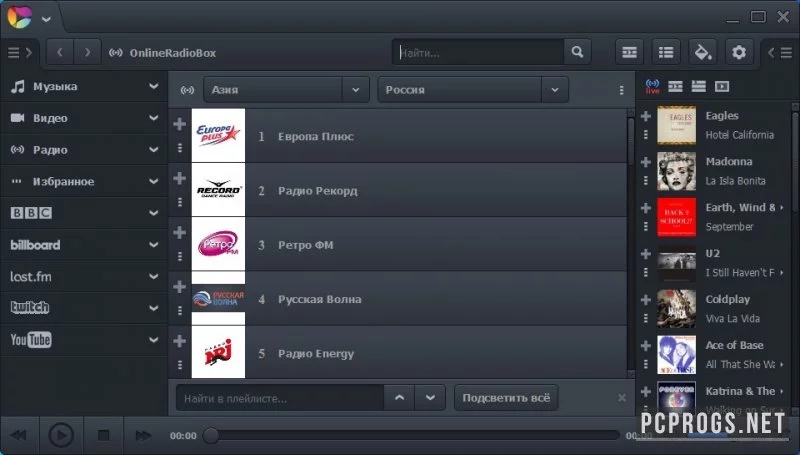The image size is (800, 455).
Task: Select the second right panel view icon
Action: pos(675,86)
